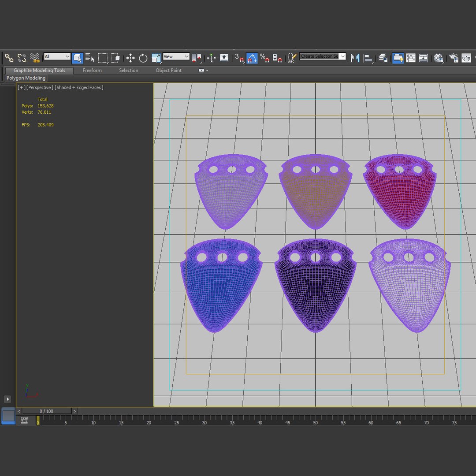Open the Material Editor
Viewport: 476px width, 476px height.
(x=439, y=58)
